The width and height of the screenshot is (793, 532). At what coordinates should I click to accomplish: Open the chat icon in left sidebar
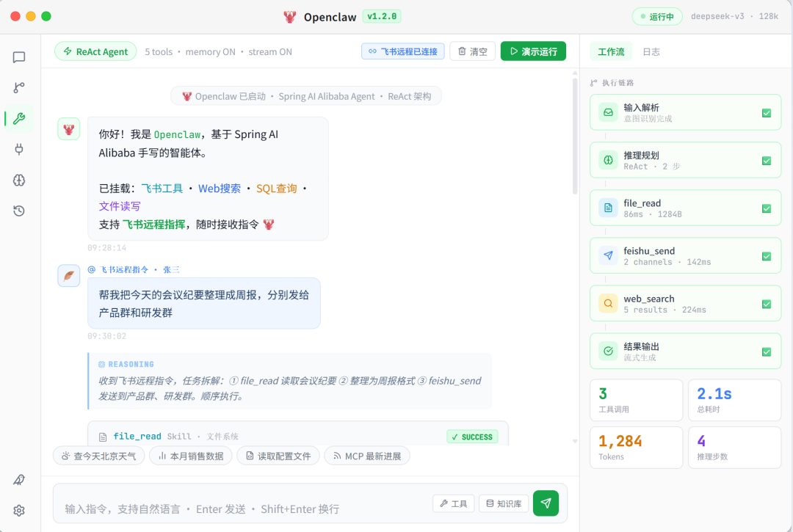[19, 57]
